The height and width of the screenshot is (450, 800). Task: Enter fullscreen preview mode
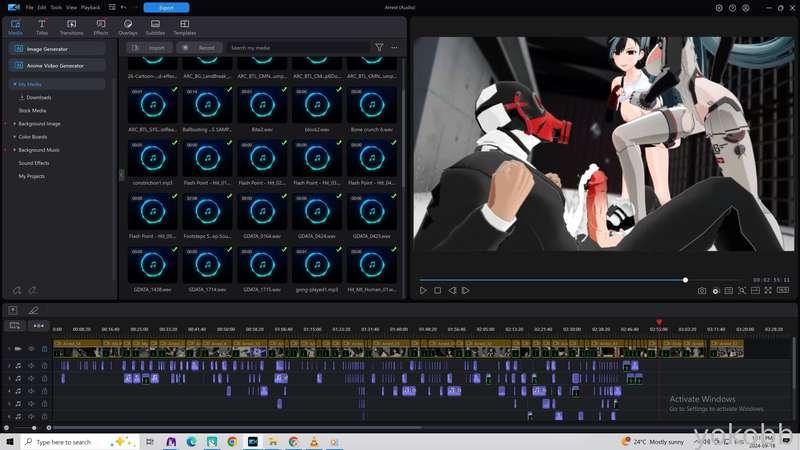click(768, 290)
